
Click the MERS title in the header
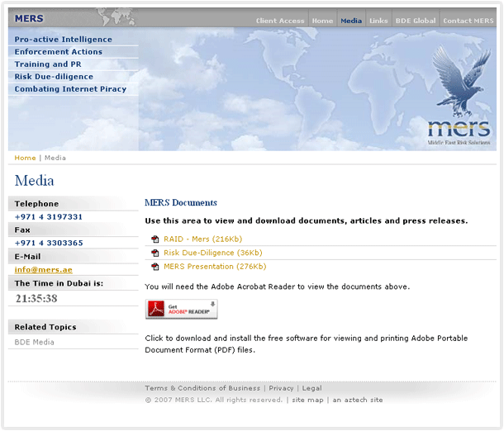pyautogui.click(x=29, y=19)
